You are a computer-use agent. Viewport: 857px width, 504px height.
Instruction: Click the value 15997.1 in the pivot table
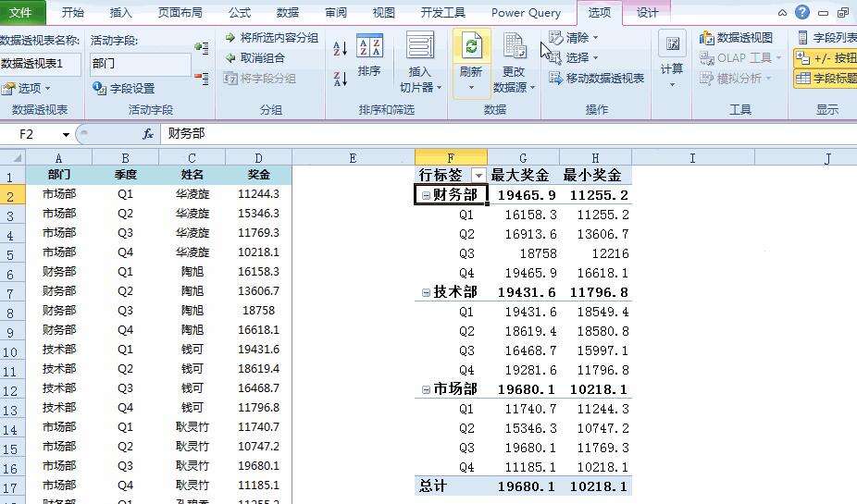[x=602, y=350]
